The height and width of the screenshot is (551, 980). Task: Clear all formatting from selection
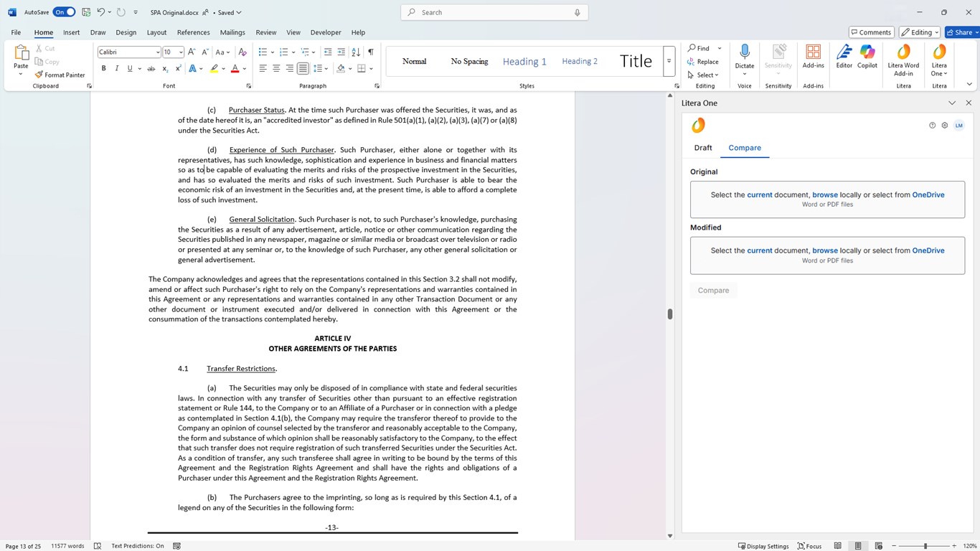click(x=242, y=52)
